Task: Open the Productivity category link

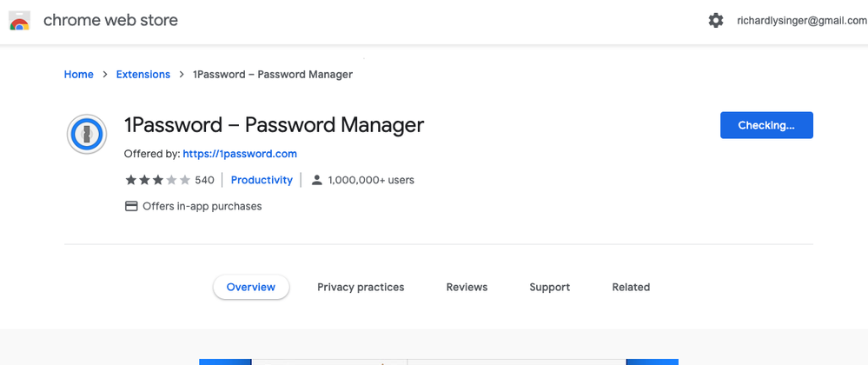Action: coord(262,180)
